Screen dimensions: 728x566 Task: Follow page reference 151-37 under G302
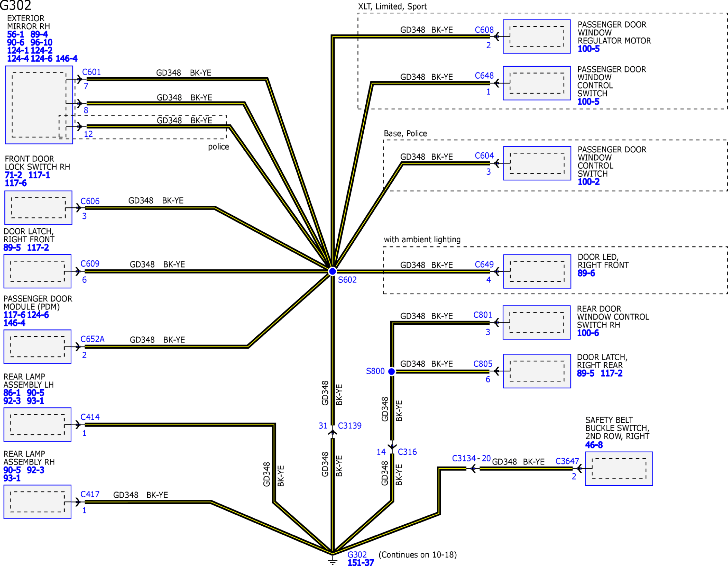tap(361, 562)
